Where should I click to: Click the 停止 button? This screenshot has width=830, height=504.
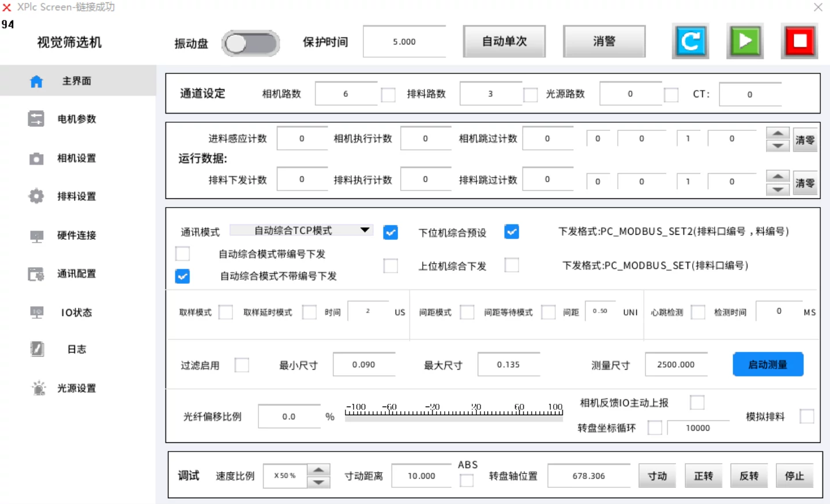[794, 476]
